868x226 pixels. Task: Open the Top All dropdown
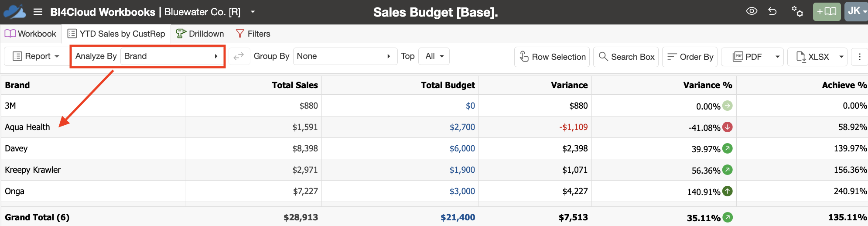tap(434, 56)
